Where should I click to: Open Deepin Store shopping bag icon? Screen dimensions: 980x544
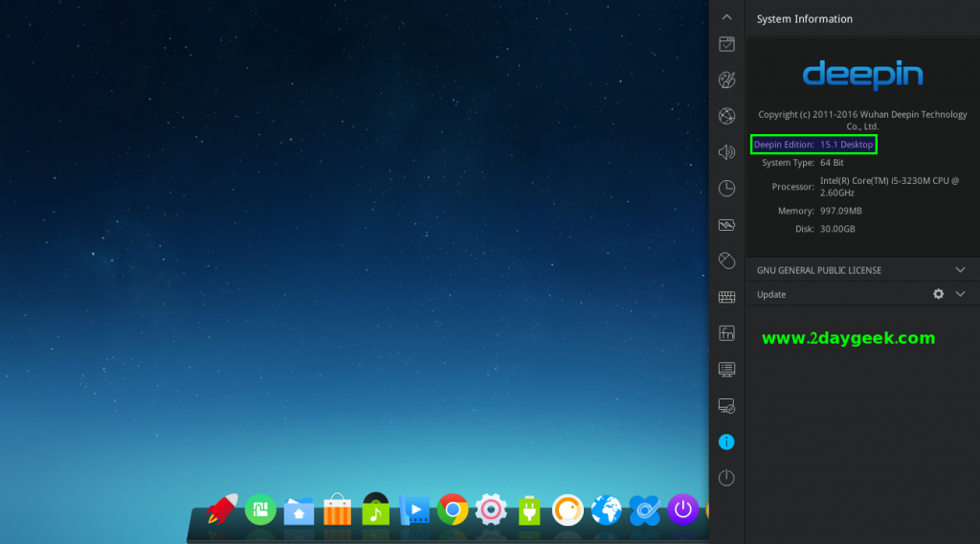pyautogui.click(x=337, y=510)
